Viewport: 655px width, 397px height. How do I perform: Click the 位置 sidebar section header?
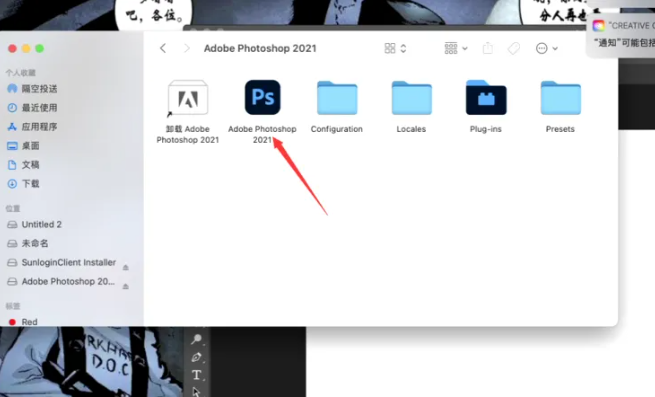pos(13,208)
